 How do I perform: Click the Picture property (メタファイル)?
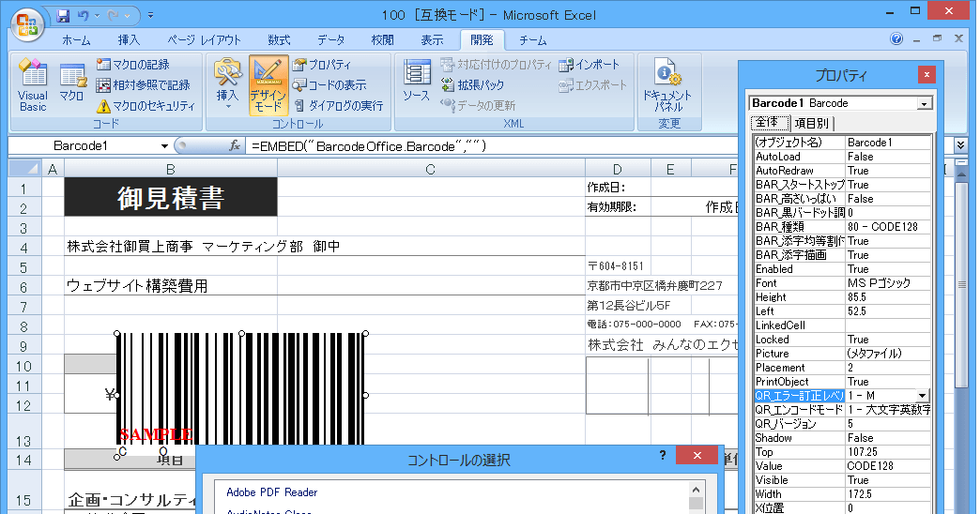(888, 355)
